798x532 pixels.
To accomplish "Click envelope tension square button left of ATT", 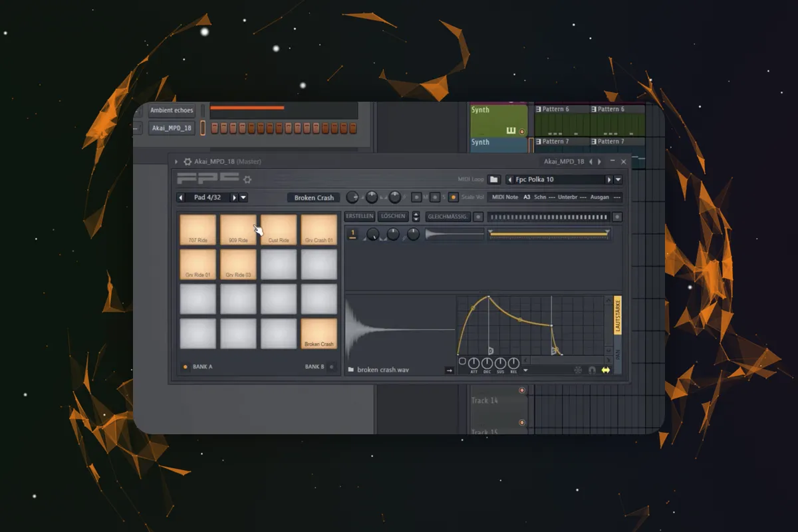I will click(x=462, y=362).
